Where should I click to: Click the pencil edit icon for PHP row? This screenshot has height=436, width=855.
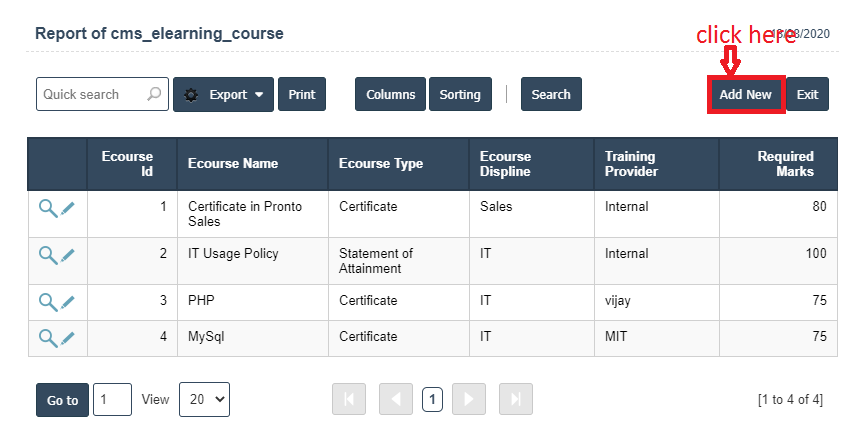click(68, 302)
